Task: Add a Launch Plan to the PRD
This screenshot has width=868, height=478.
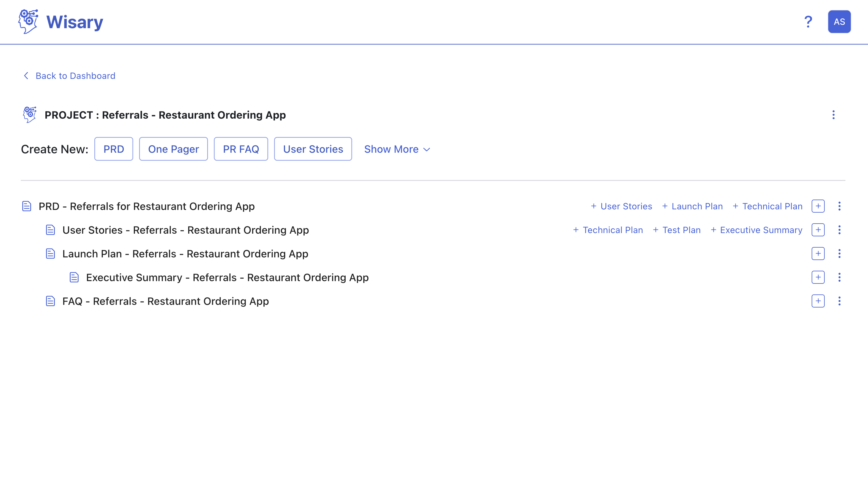Action: pos(692,206)
